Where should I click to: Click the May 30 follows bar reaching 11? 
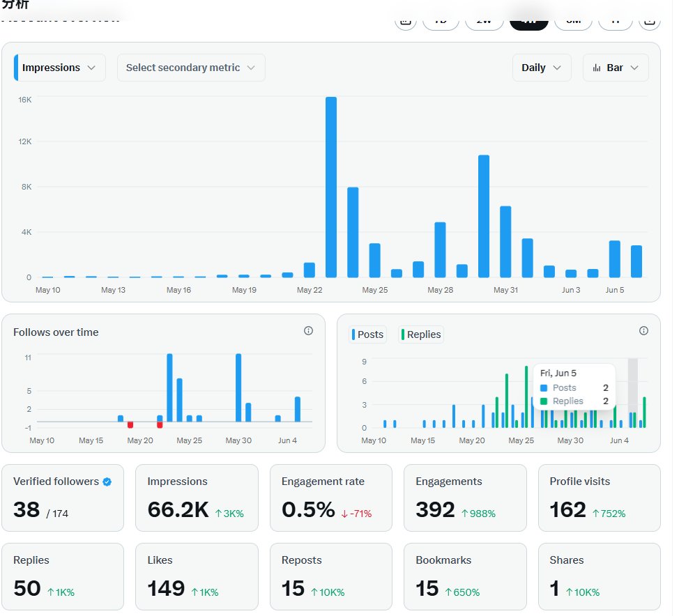(238, 387)
